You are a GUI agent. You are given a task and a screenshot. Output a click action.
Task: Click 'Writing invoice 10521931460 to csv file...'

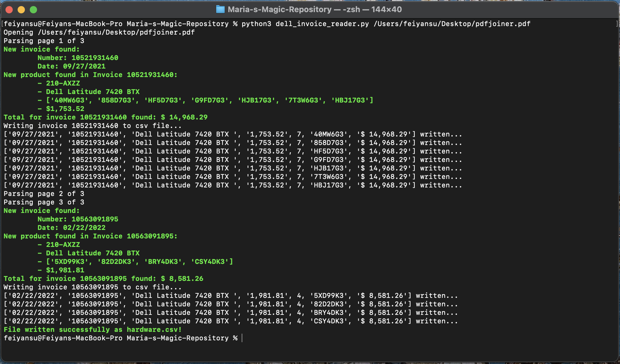(93, 126)
